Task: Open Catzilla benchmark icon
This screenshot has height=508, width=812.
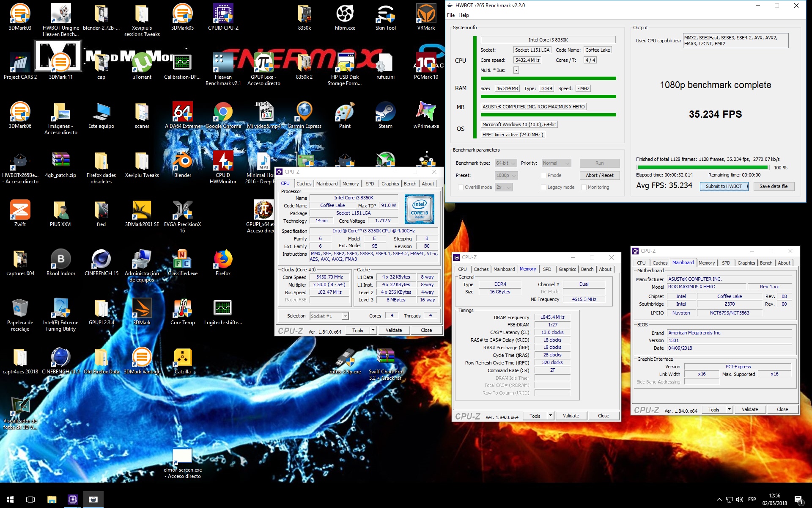Action: pos(182,361)
